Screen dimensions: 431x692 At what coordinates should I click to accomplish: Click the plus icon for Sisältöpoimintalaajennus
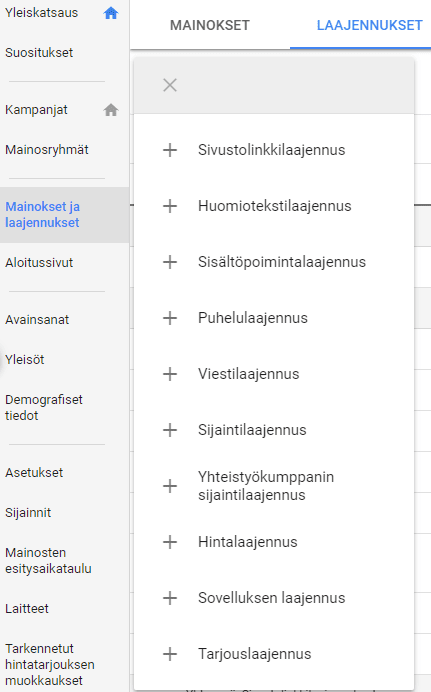point(170,262)
